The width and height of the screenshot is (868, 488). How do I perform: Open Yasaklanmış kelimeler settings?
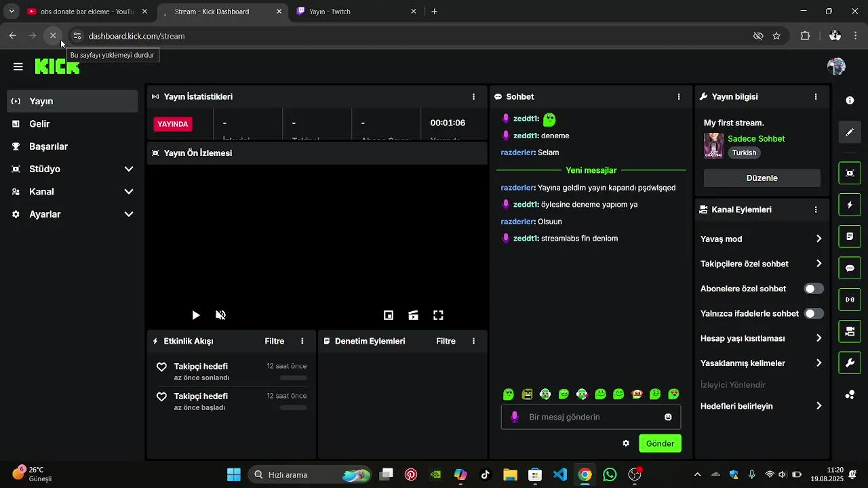[x=762, y=363]
